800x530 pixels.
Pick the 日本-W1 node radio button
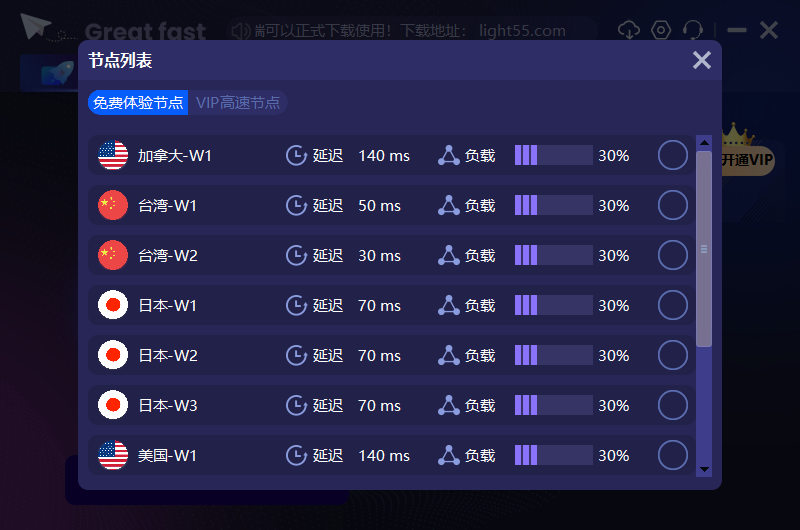click(672, 305)
